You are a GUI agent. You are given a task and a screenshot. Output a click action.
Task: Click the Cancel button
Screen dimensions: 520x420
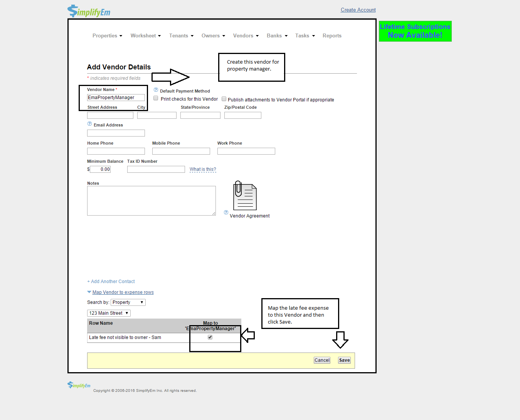[322, 360]
